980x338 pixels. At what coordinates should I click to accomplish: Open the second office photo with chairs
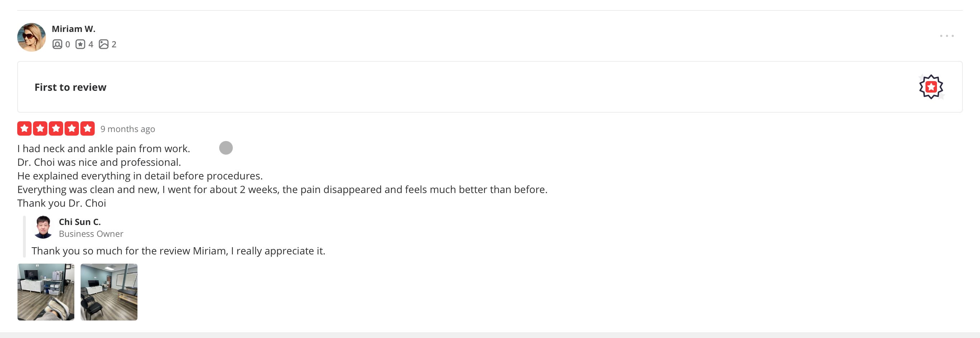[109, 292]
